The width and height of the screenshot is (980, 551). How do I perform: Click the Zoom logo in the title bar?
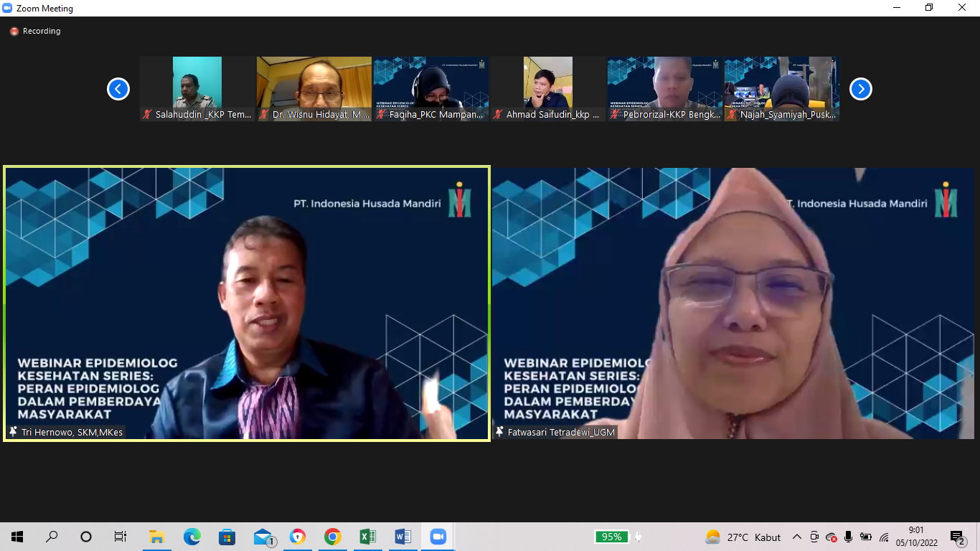7,9
